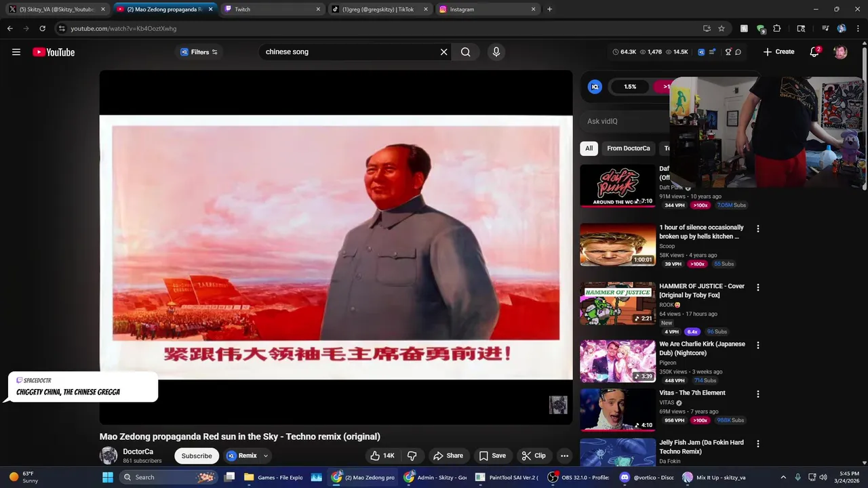Viewport: 868px width, 488px height.
Task: Go to the YouTube home logo
Action: coord(54,52)
